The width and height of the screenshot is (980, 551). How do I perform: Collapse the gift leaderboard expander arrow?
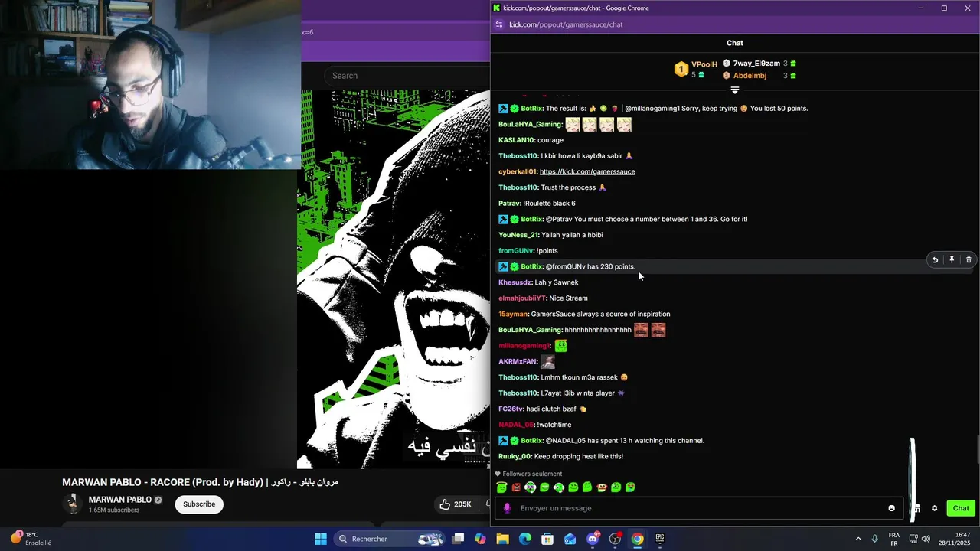735,90
